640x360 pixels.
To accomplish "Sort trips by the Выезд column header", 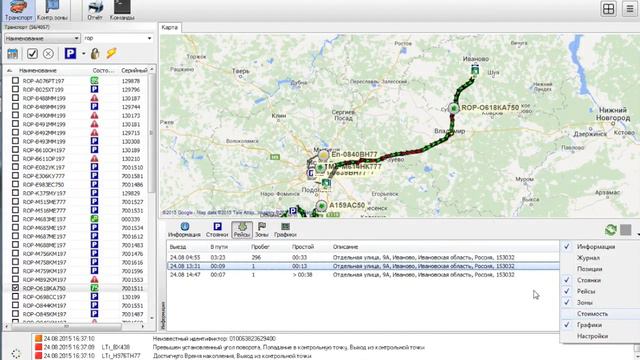I will [x=178, y=247].
